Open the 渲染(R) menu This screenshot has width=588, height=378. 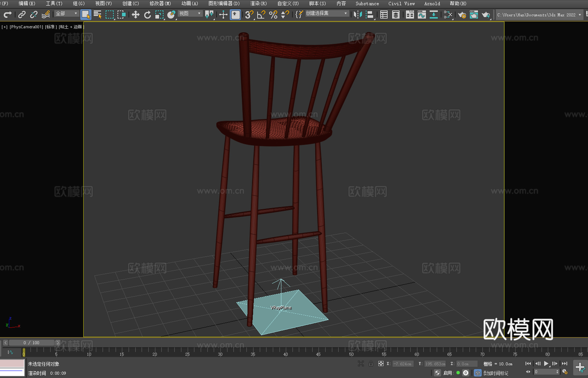(x=258, y=3)
